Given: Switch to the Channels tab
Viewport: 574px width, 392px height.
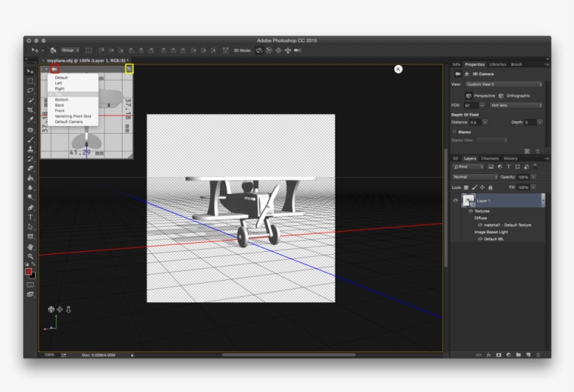Looking at the screenshot, I should pos(489,158).
